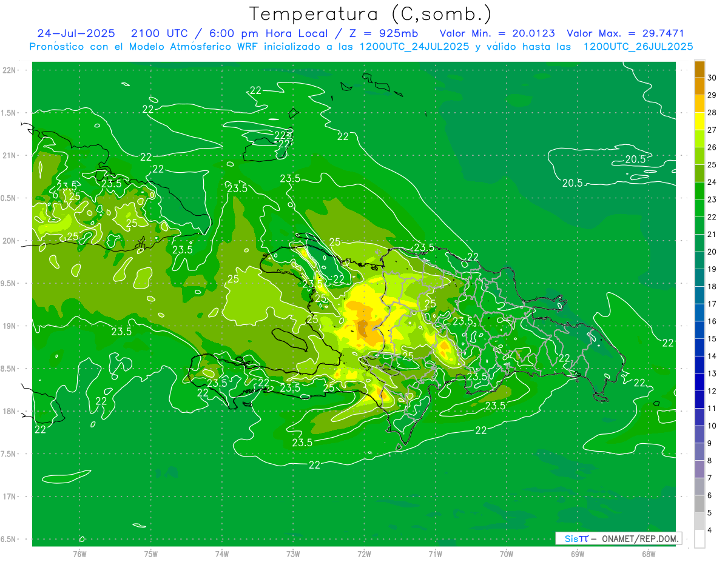Image resolution: width=728 pixels, height=562 pixels.
Task: Click "Valor Max. = 29.7471" text
Action: pyautogui.click(x=625, y=33)
